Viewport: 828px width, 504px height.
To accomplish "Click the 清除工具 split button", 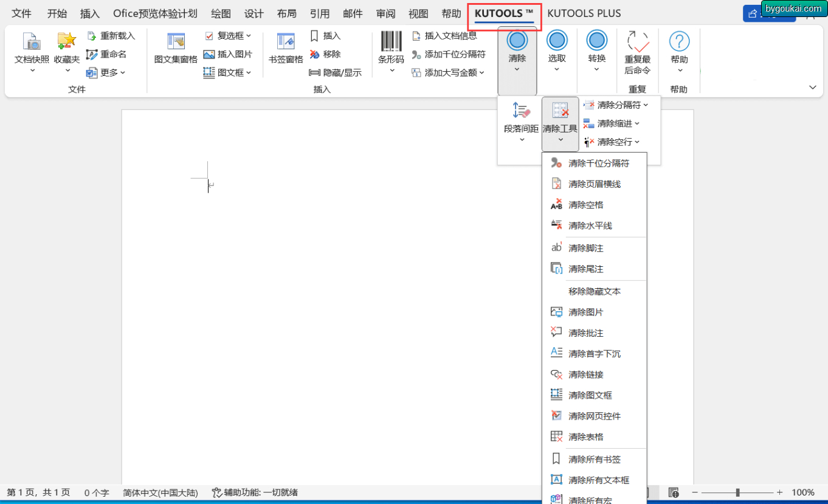I will [560, 124].
